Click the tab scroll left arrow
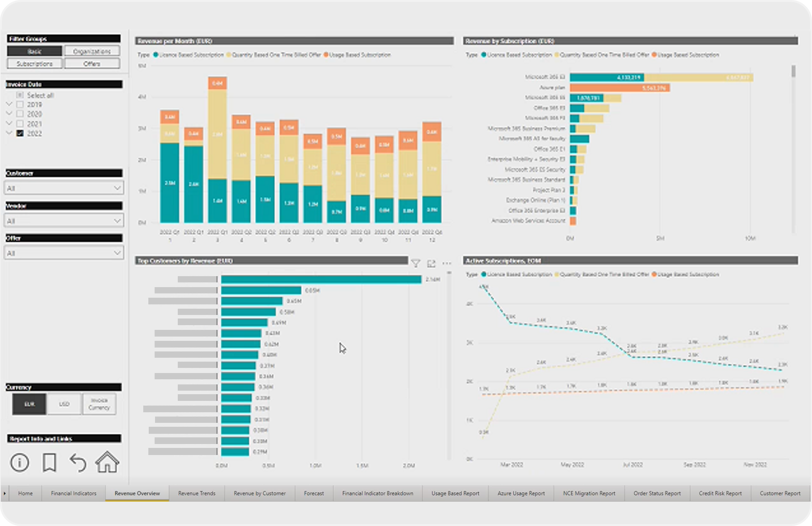The image size is (812, 526). click(5, 493)
